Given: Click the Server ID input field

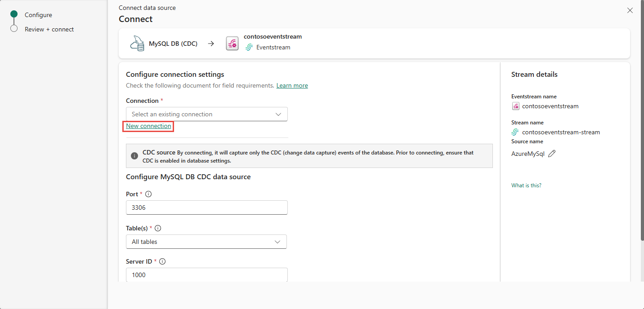Looking at the screenshot, I should (x=206, y=274).
